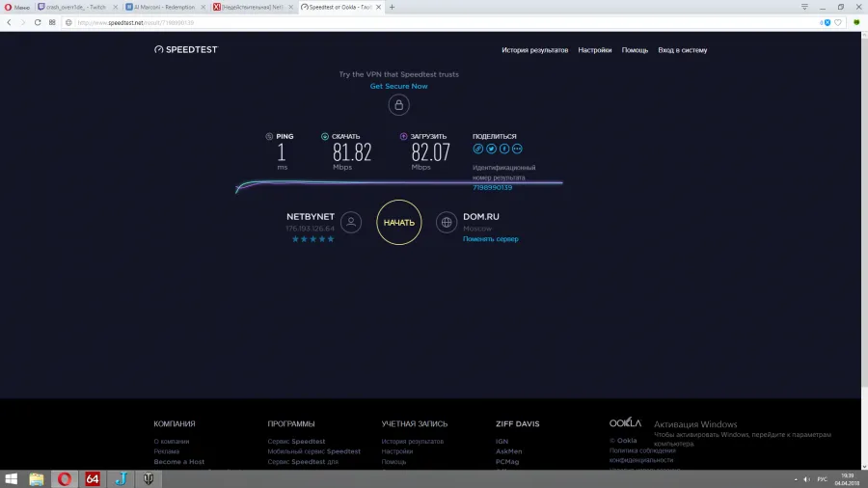Open the blue J app in taskbar

click(x=121, y=479)
